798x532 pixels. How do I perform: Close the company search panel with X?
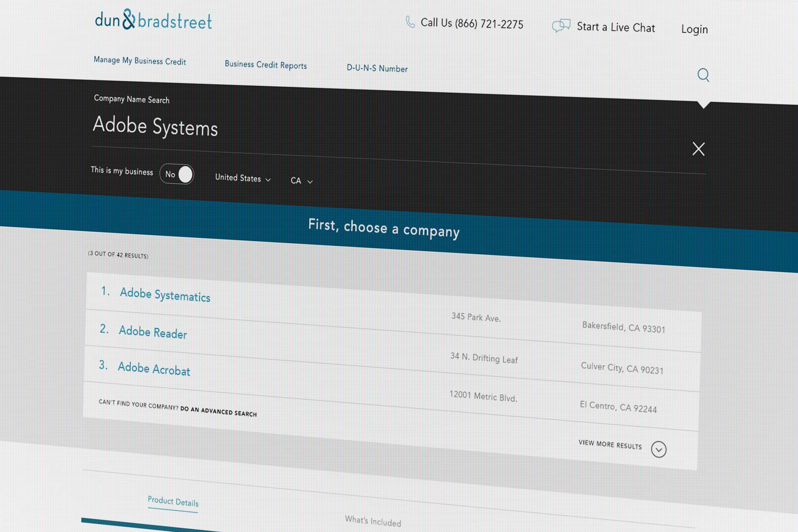point(698,149)
